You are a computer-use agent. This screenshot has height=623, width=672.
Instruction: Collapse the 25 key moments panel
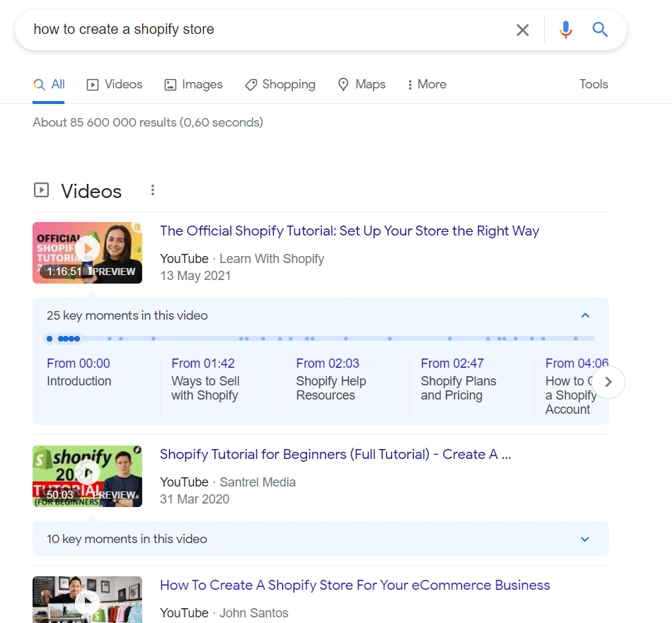click(585, 316)
